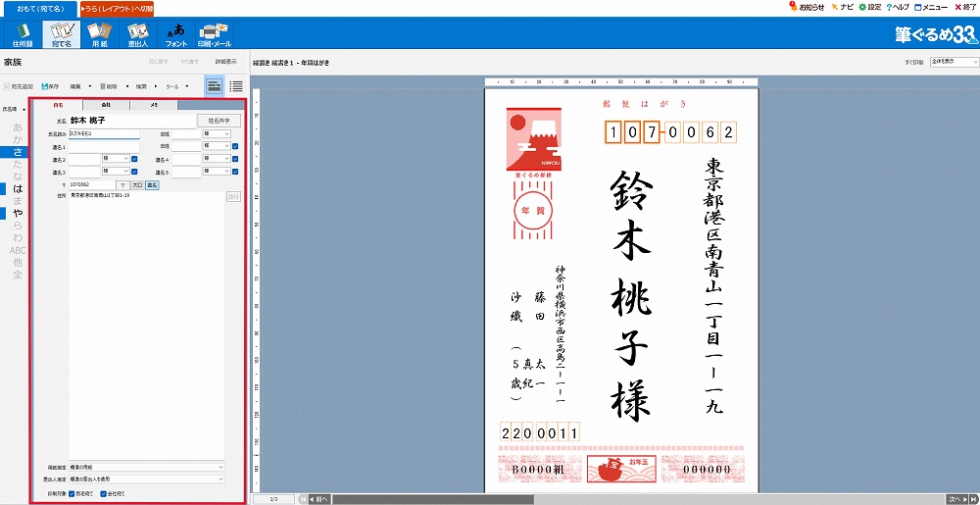Open 設定 settings gear
The image size is (980, 505).
[869, 7]
